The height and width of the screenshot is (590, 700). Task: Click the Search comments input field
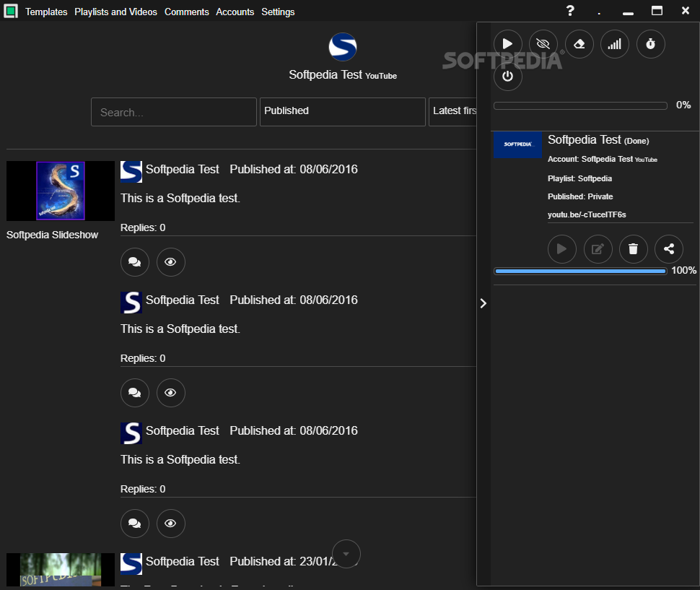174,112
